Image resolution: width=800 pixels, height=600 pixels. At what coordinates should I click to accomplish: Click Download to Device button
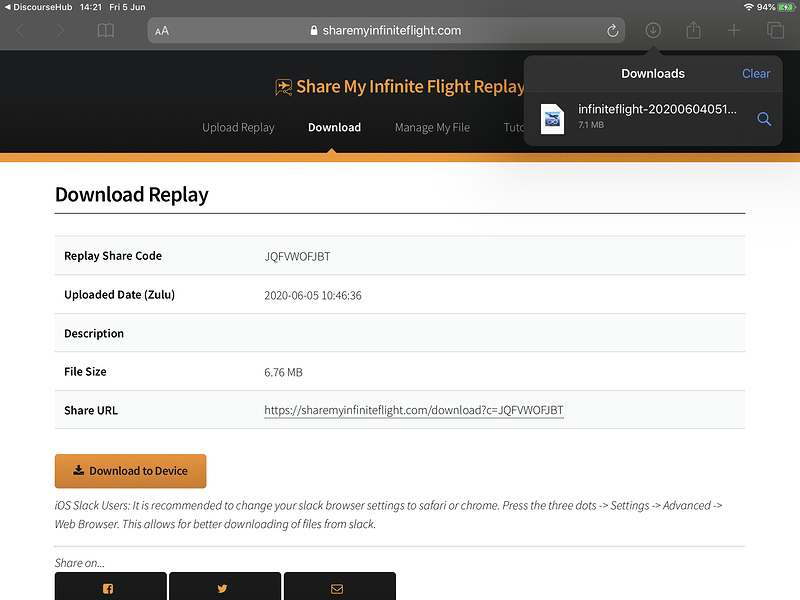click(131, 471)
